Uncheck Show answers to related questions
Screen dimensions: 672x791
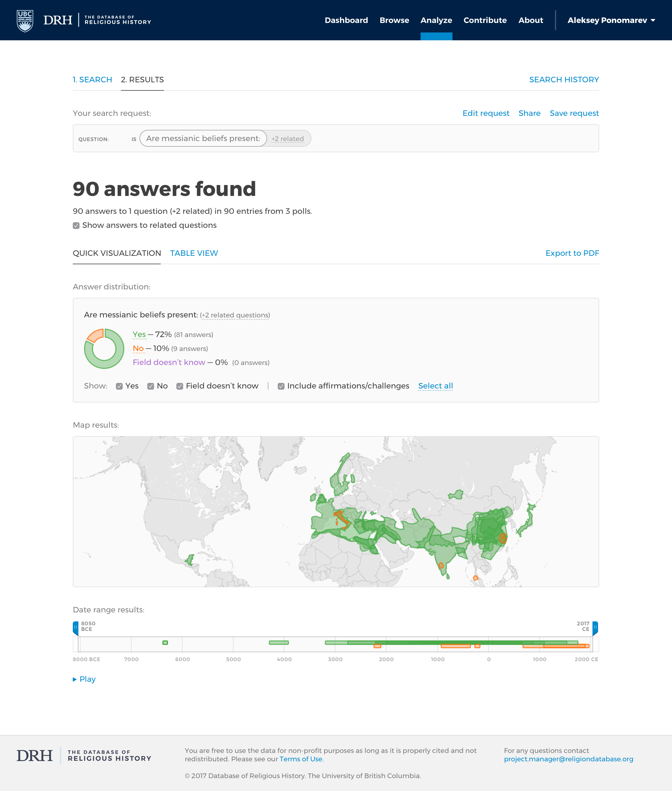click(76, 225)
